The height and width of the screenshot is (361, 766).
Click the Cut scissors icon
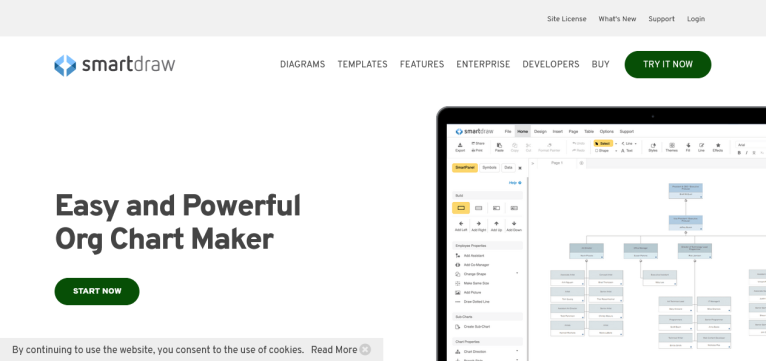point(528,147)
